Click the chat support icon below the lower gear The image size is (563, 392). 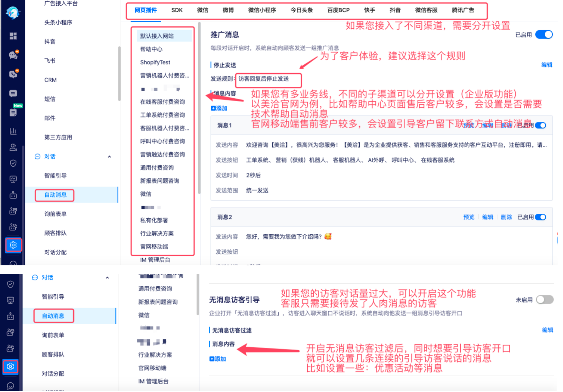click(x=11, y=386)
